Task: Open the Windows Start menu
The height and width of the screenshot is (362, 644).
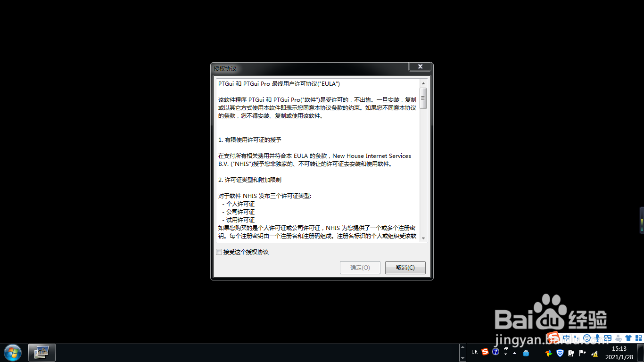Action: (12, 353)
